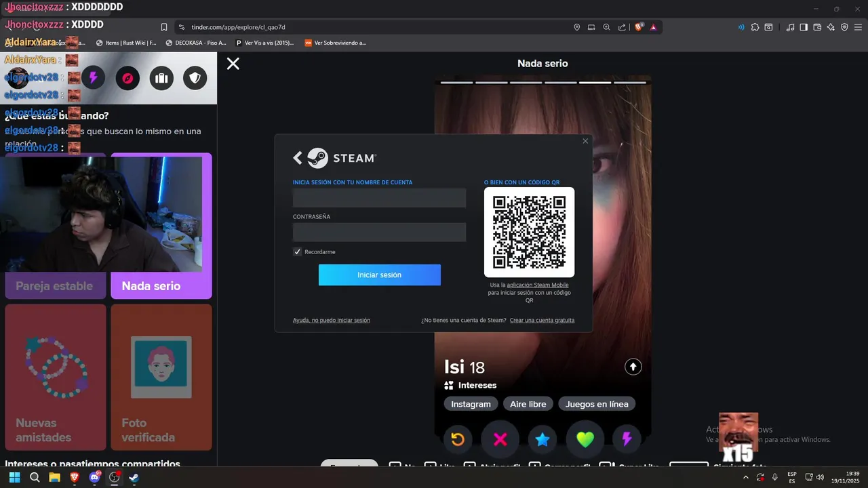Click the location pin icon in the address bar

click(x=576, y=27)
